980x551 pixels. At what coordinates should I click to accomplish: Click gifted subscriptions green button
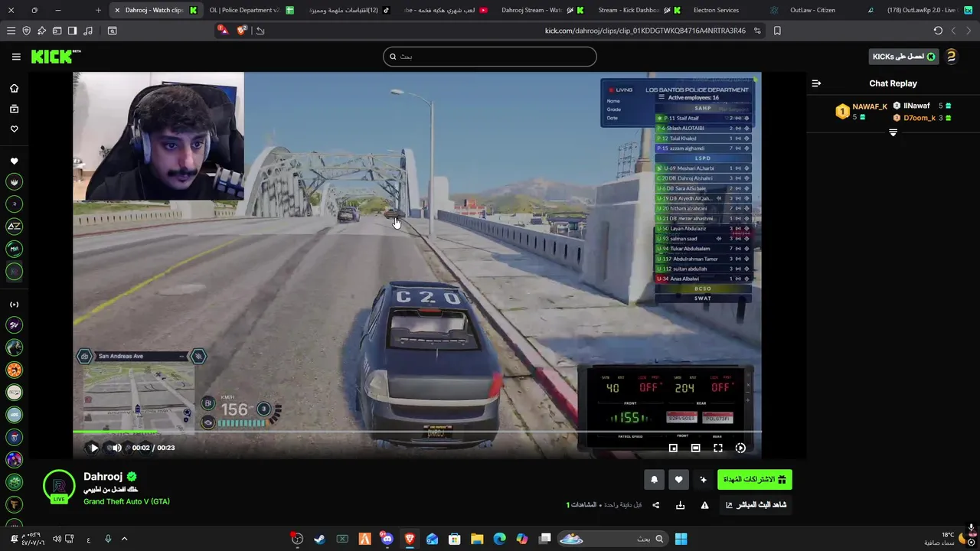point(755,480)
